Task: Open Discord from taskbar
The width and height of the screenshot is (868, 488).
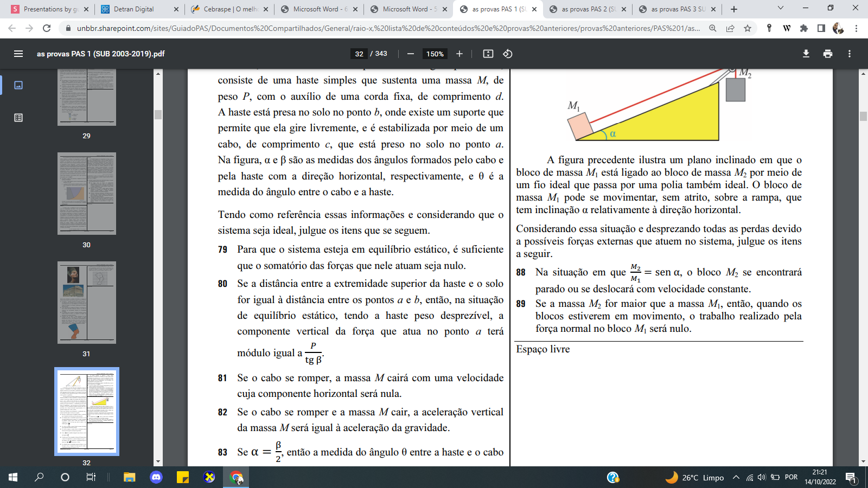Action: click(156, 477)
